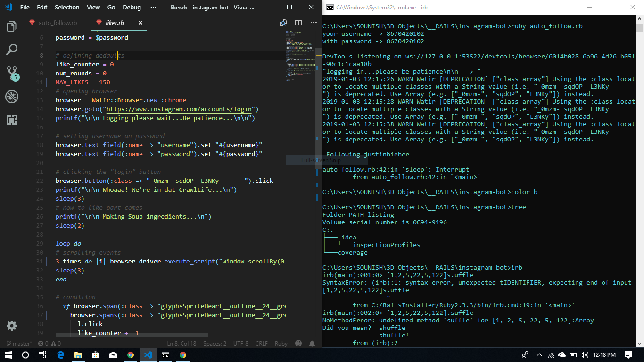644x362 pixels.
Task: Open notifications bell in VS Code status bar
Action: click(312, 343)
